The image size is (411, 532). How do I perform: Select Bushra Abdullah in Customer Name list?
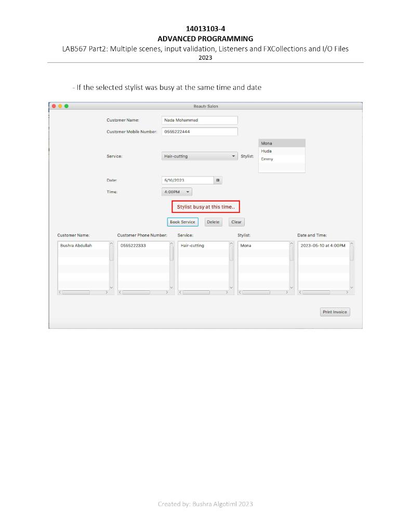[x=84, y=245]
